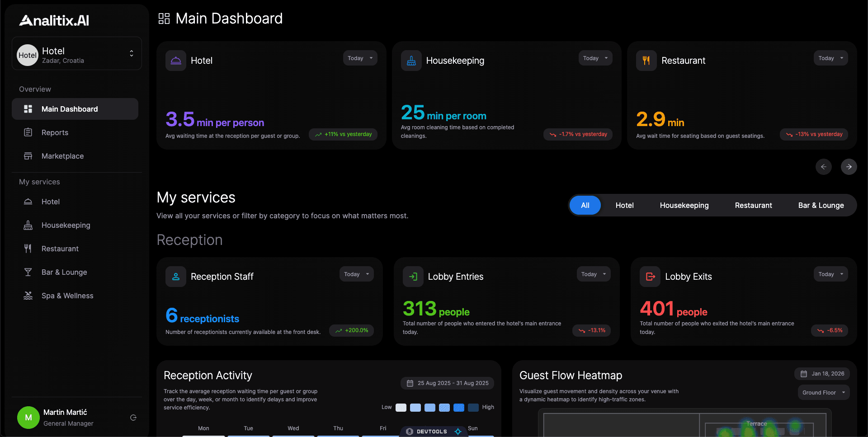The width and height of the screenshot is (868, 437).
Task: Switch filter to Bar & Lounge
Action: [x=821, y=205]
